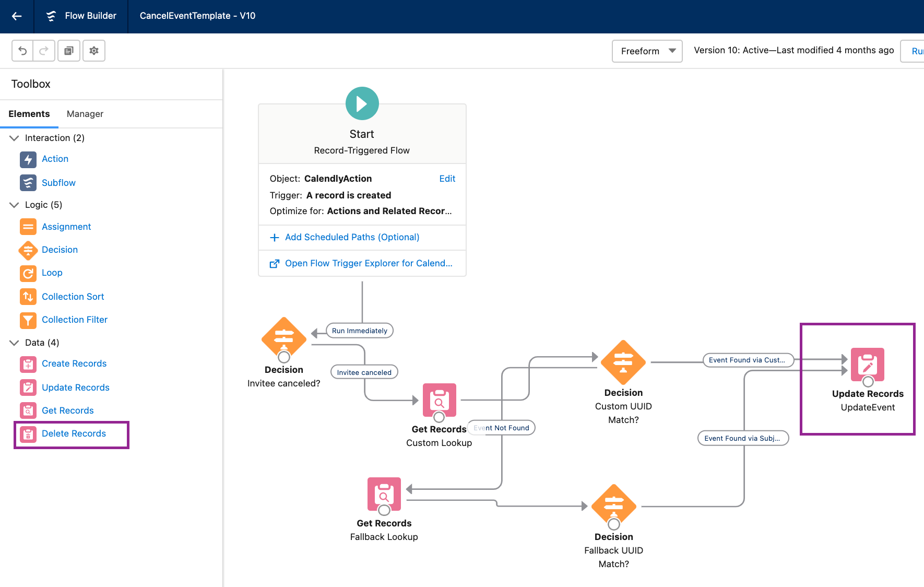Click the back arrow in the header
924x587 pixels.
point(17,16)
